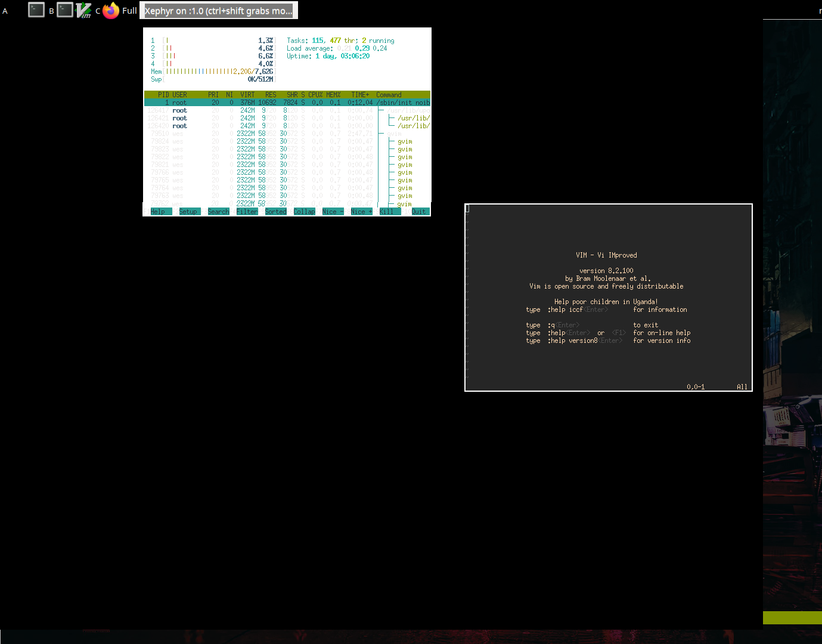Select the gvim process row with PID 79764
822x644 pixels.
point(287,188)
